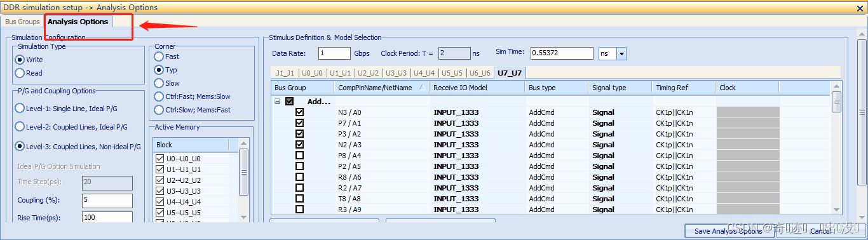Click the signal table scroll-up arrow
This screenshot has height=240, width=868.
click(x=837, y=86)
